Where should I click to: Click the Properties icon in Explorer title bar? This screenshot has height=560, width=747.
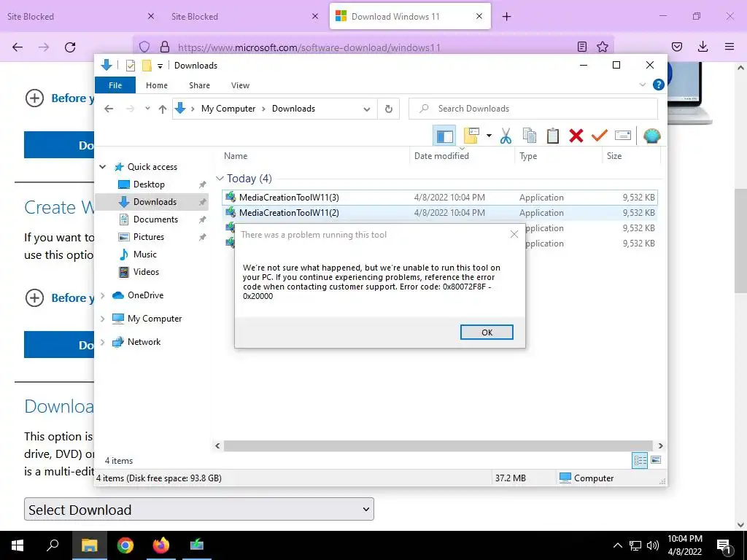click(130, 66)
